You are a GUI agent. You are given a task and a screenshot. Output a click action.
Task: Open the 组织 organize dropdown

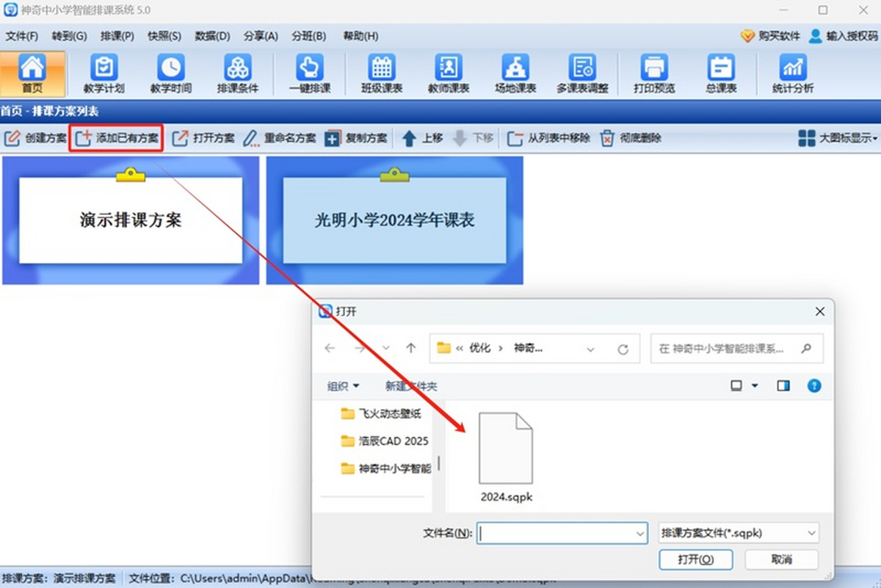pos(344,386)
